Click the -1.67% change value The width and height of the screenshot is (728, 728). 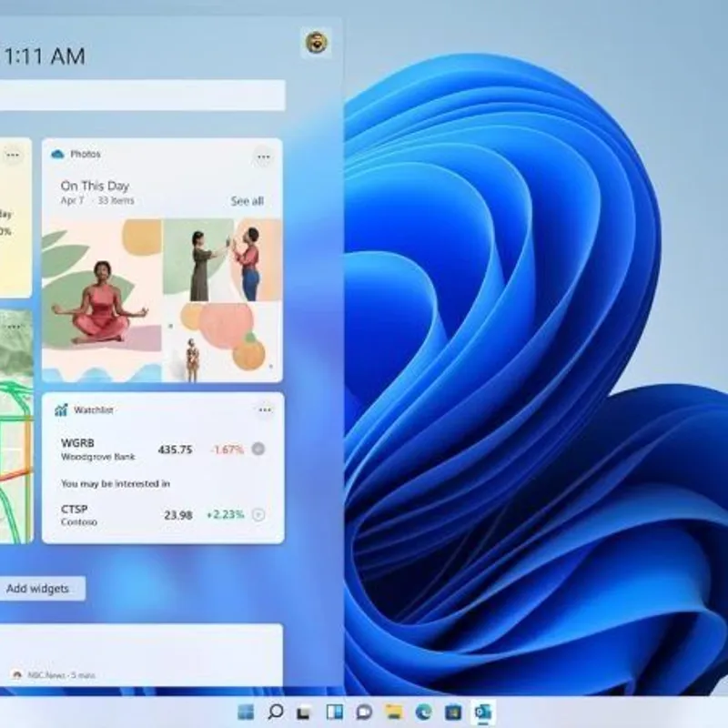tap(227, 450)
